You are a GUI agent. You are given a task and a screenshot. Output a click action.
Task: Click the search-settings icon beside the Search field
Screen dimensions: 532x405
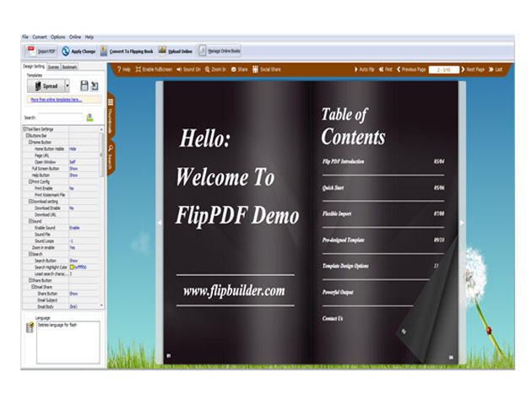(x=90, y=117)
